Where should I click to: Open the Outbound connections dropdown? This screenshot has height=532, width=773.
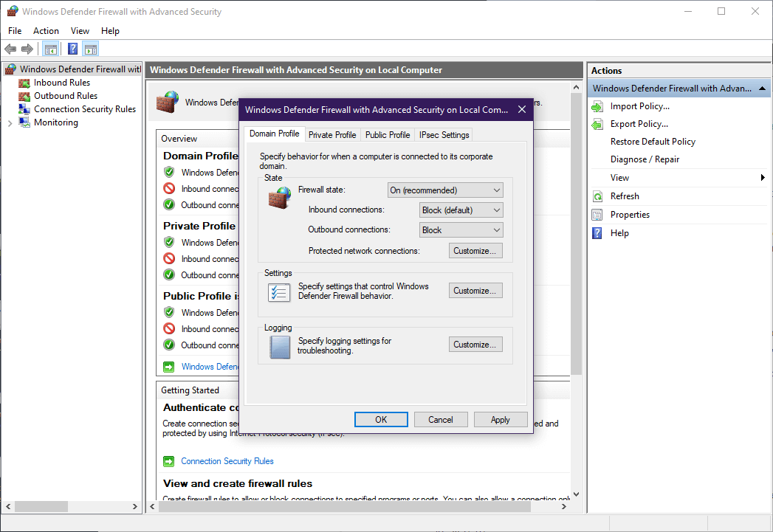point(494,229)
